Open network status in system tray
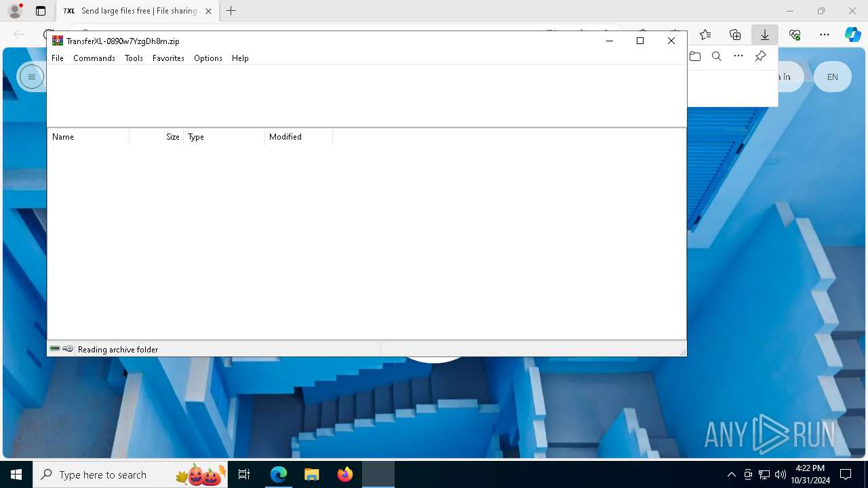The image size is (868, 488). 764,474
